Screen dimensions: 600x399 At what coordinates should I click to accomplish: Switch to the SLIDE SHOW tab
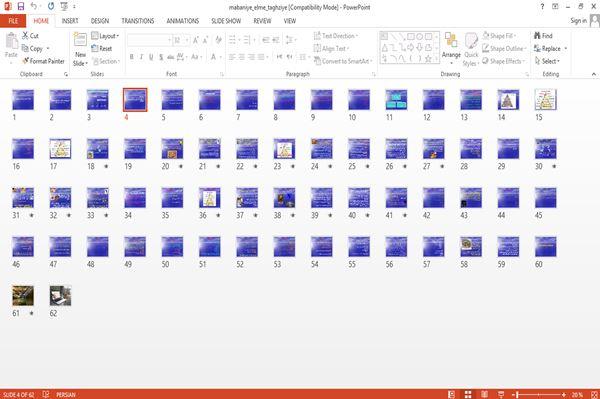click(226, 21)
